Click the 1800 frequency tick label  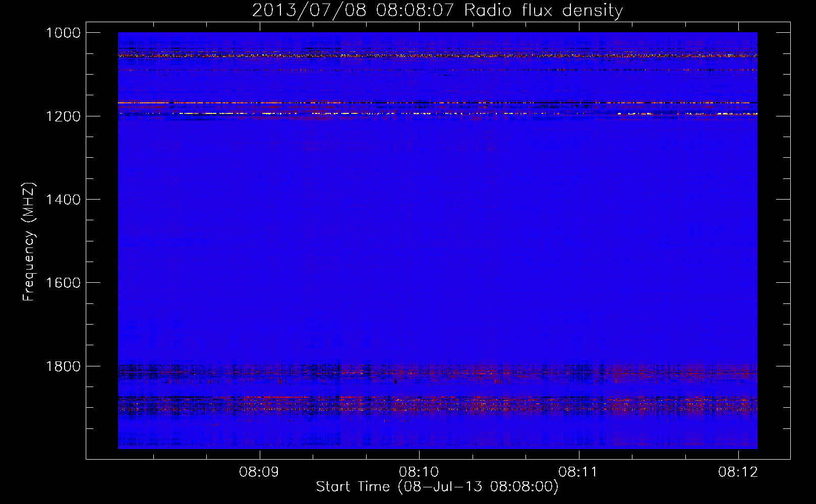coord(63,366)
